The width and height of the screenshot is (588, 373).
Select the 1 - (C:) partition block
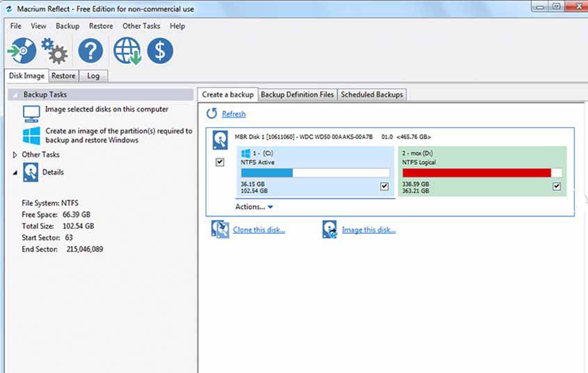tap(315, 171)
